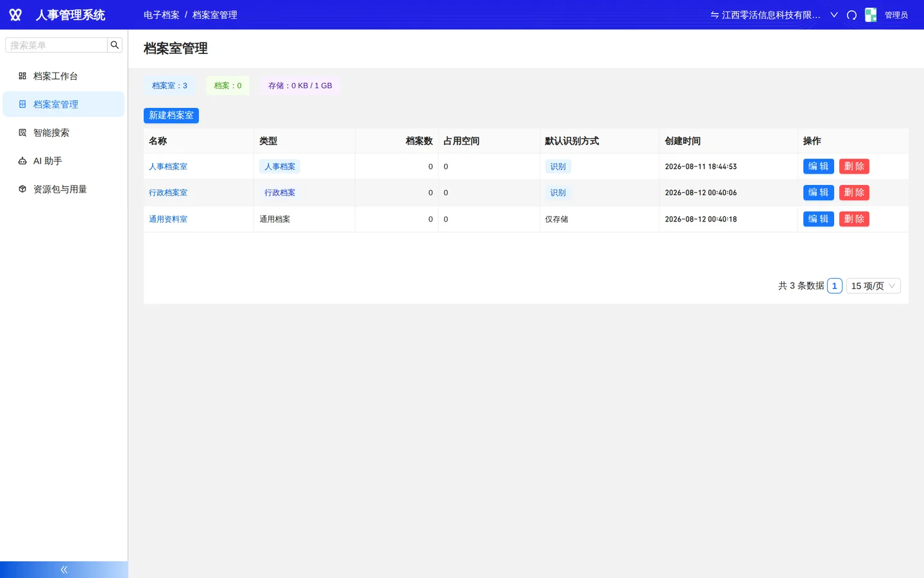Click the 存储：0 KB / 1 GB tag
Image resolution: width=924 pixels, height=578 pixels.
[300, 85]
